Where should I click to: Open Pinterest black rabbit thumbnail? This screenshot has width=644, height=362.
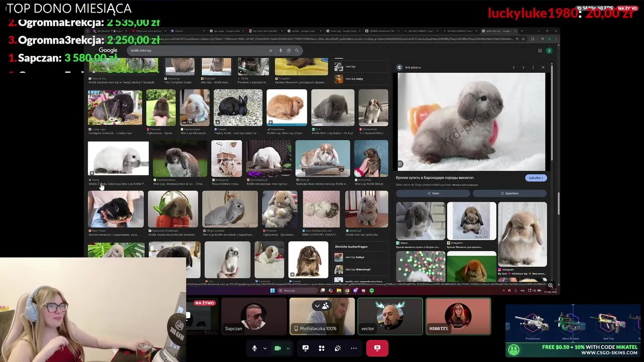click(x=161, y=108)
